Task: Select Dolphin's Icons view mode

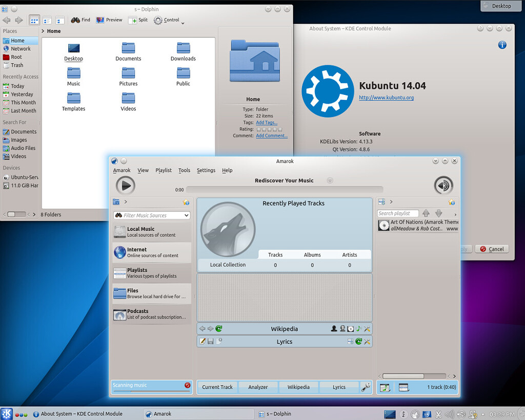Action: click(34, 21)
